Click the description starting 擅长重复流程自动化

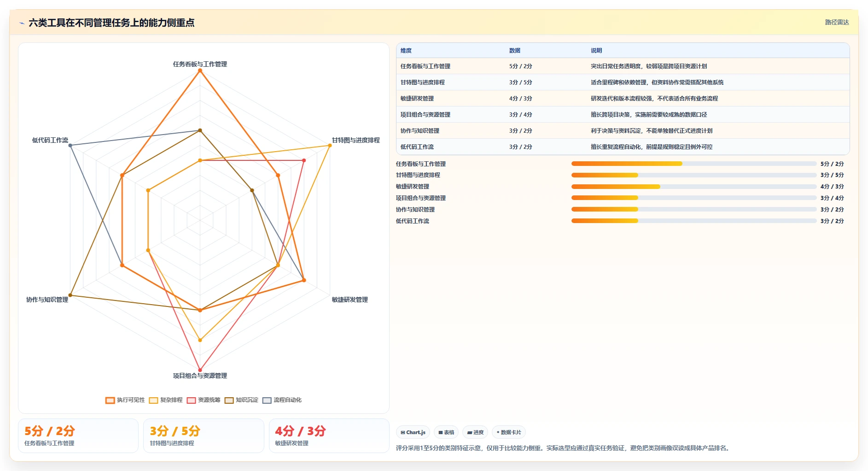pos(652,147)
